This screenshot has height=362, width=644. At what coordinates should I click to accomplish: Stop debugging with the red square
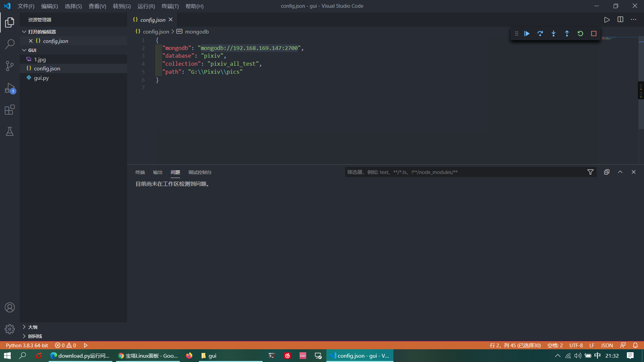594,34
